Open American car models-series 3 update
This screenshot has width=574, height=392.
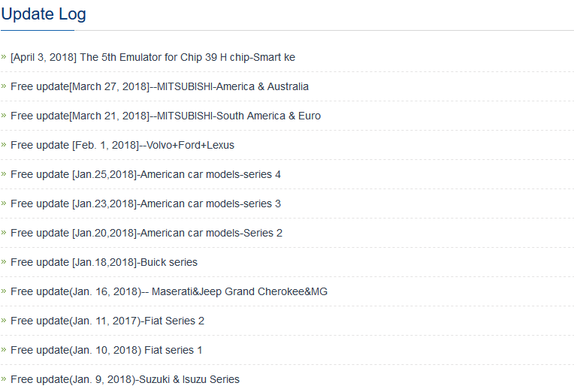coord(146,204)
